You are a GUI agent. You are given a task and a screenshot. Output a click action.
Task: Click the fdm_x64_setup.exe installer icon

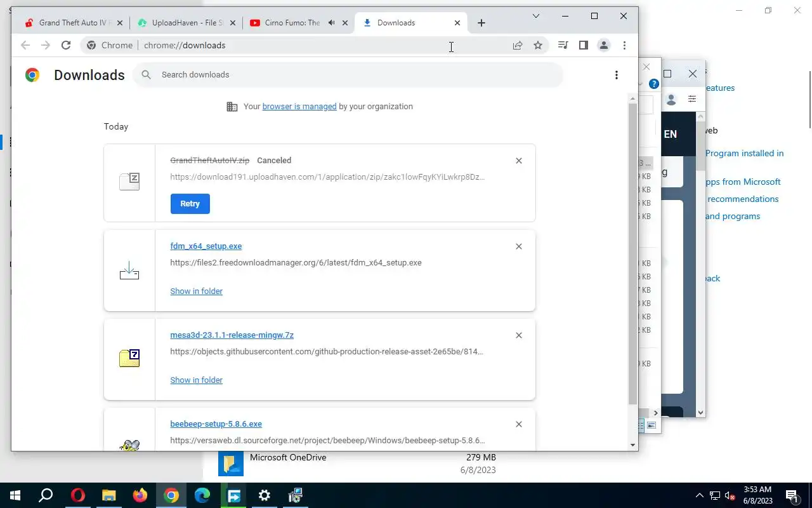pos(129,271)
